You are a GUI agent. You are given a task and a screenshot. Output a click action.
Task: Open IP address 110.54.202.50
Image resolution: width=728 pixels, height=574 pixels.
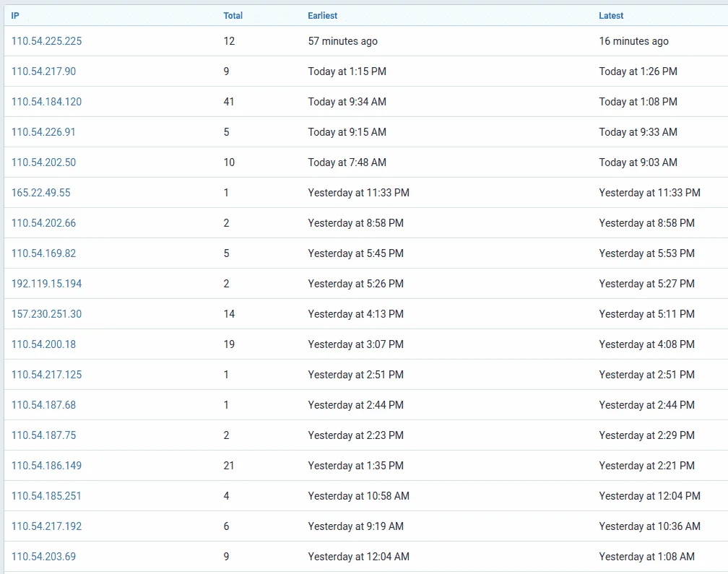[x=43, y=162]
